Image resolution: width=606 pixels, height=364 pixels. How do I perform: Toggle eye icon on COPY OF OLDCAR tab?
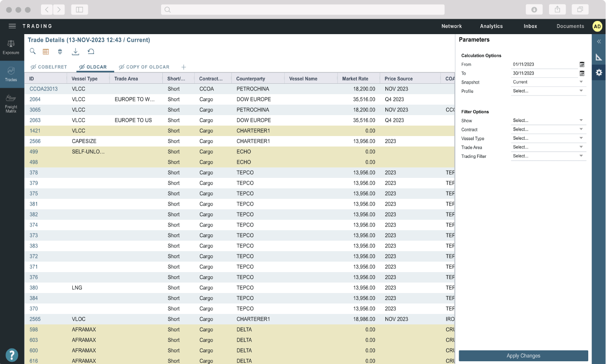122,67
